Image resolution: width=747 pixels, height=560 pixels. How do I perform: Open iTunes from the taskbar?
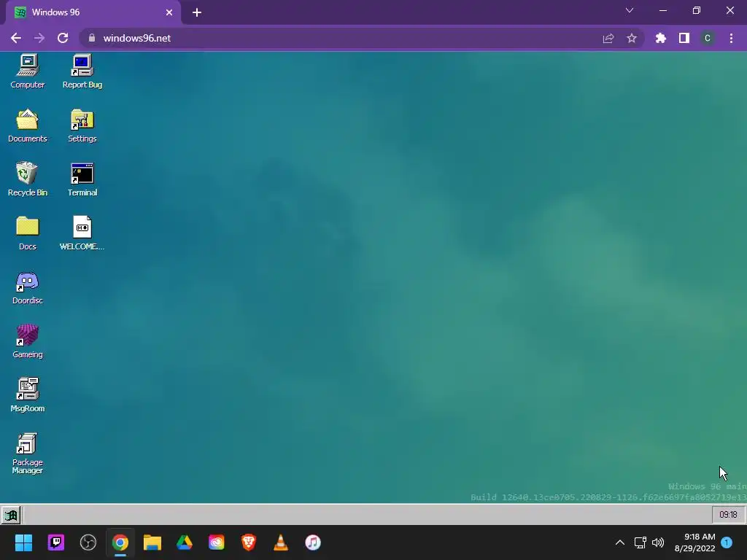point(312,542)
